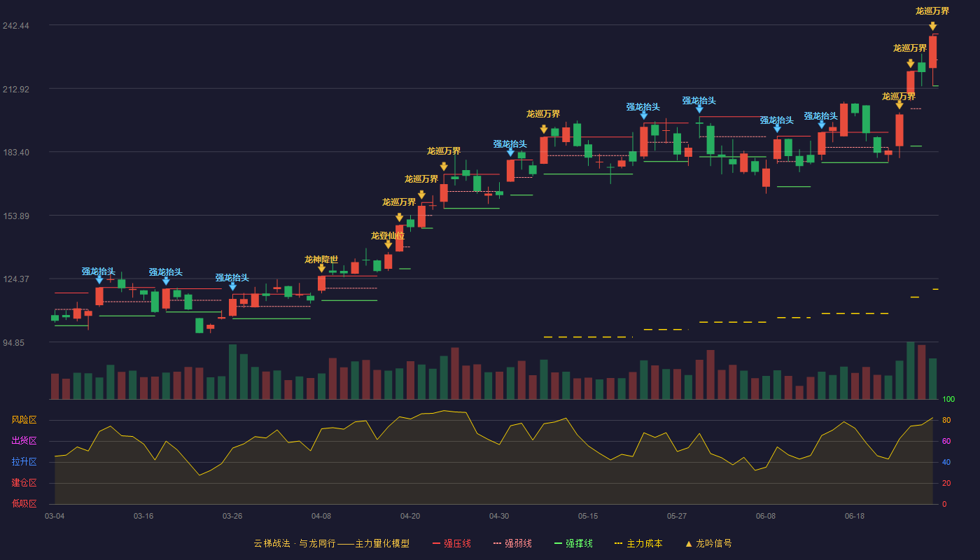Click the 04-30 date label
The image size is (980, 560).
pyautogui.click(x=499, y=516)
